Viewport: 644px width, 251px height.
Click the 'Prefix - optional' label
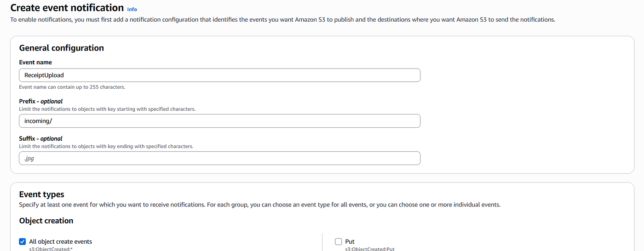coord(41,101)
